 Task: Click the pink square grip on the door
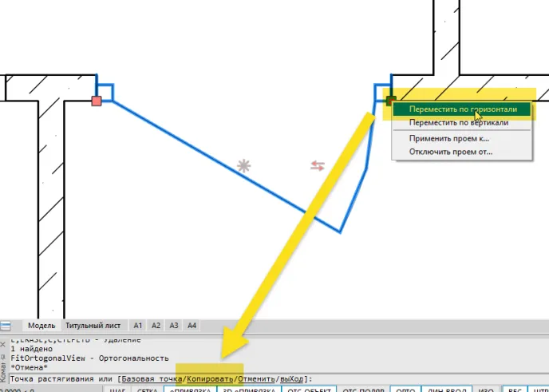click(x=97, y=101)
